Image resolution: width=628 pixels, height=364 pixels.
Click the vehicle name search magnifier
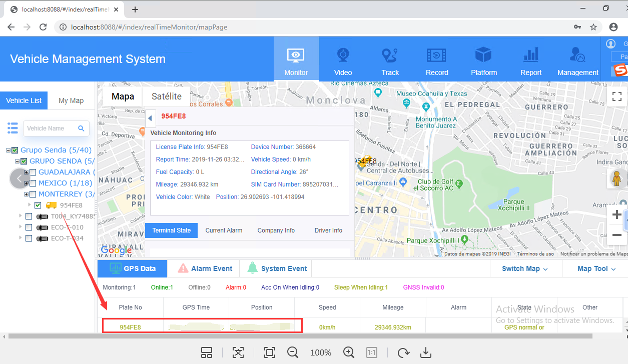click(x=82, y=128)
